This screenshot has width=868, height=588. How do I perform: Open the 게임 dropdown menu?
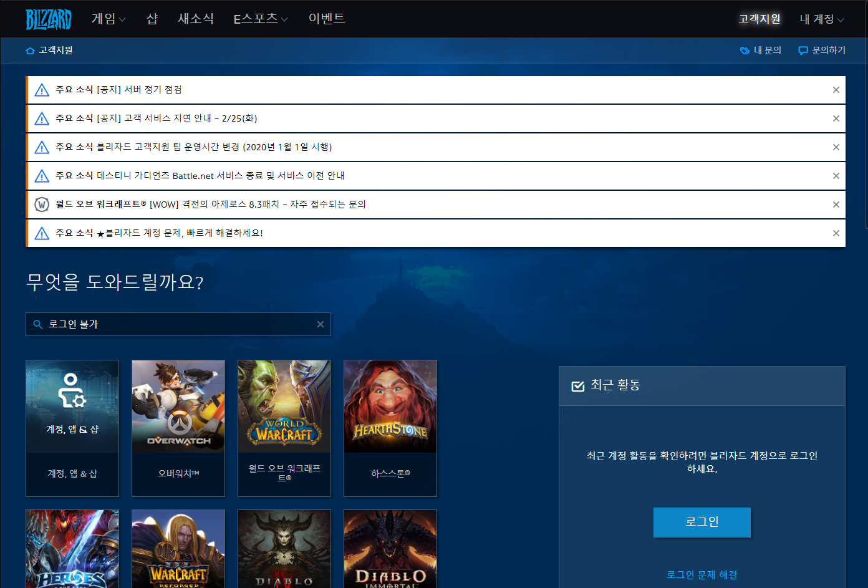click(109, 19)
